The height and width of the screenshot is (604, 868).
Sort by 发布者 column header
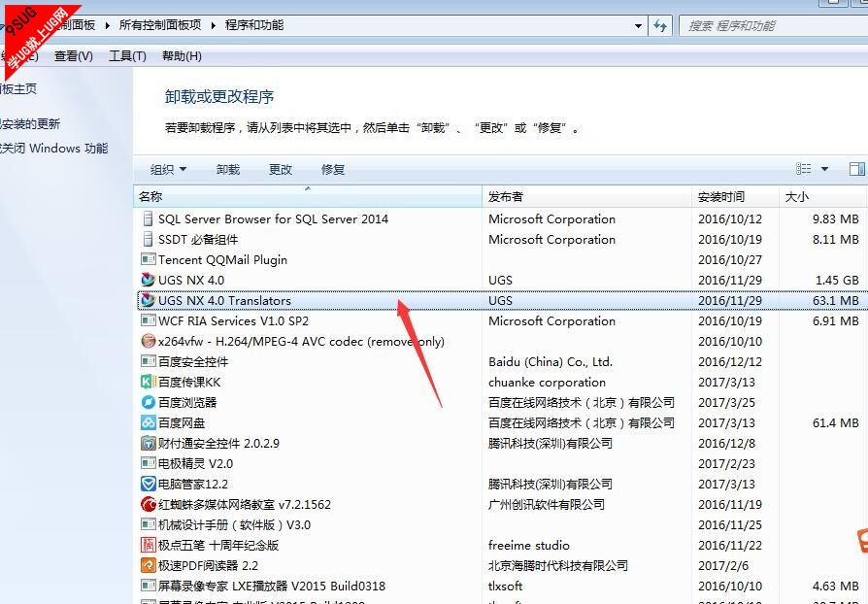(x=586, y=196)
